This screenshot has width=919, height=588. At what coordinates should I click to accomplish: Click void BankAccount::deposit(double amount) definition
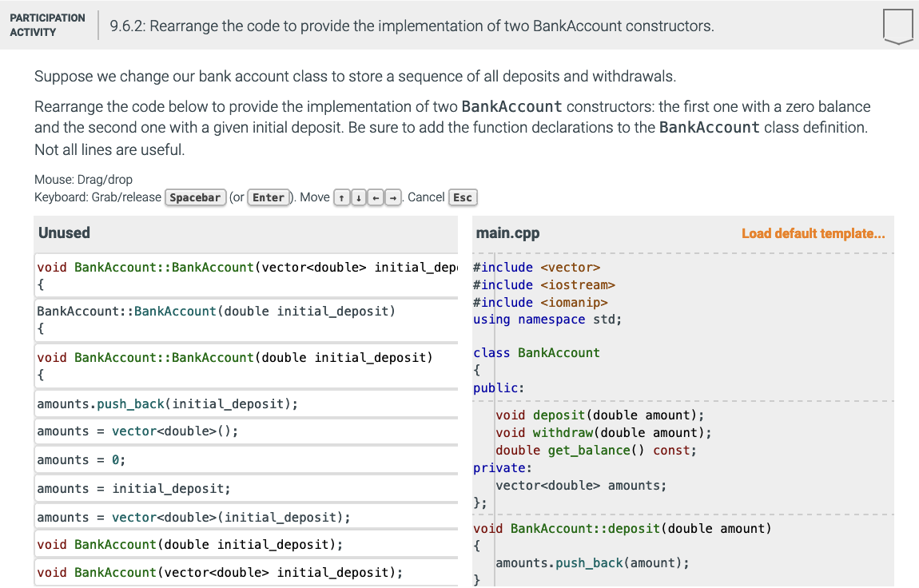tap(623, 529)
